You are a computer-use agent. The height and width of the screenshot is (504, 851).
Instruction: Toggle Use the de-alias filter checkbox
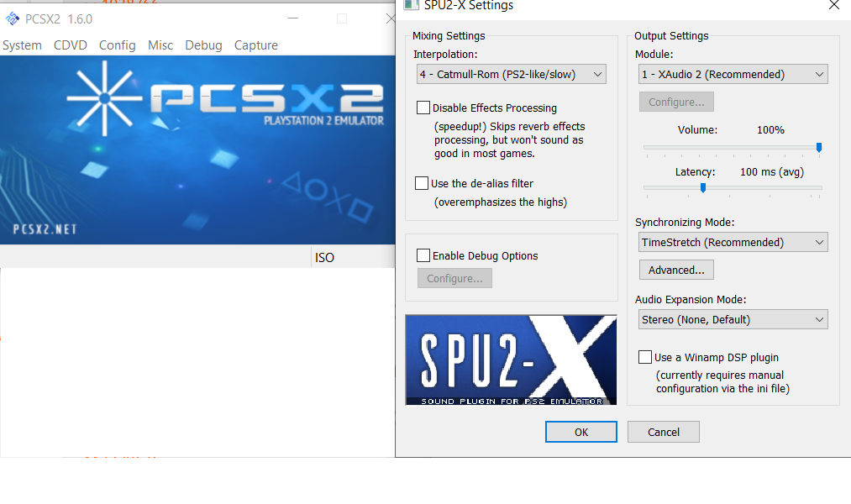422,183
